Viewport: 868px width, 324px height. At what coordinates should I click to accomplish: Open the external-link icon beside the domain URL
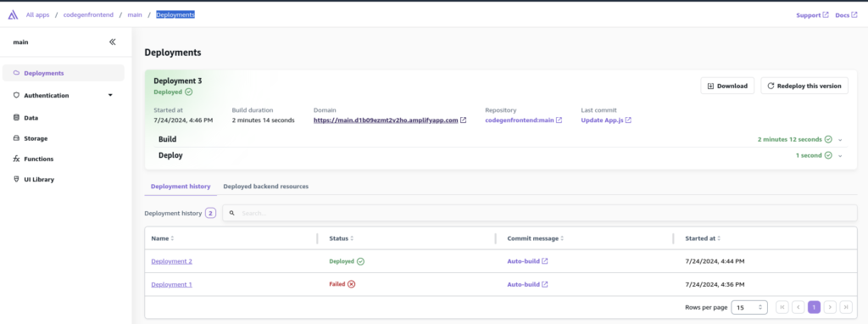pyautogui.click(x=464, y=120)
